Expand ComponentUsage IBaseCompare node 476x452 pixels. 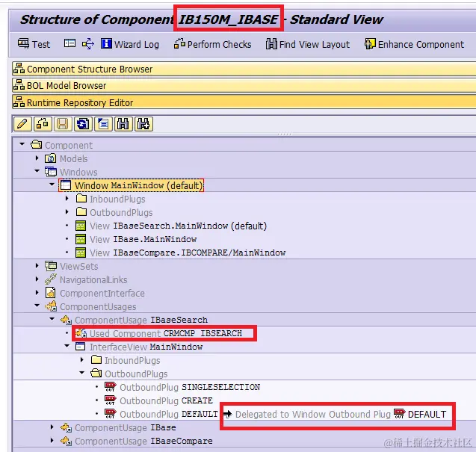[52, 441]
